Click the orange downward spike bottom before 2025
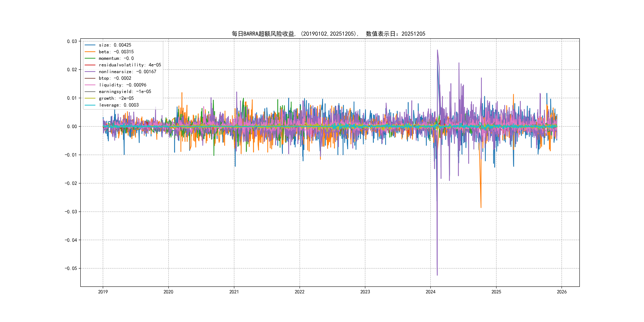This screenshot has width=644, height=322. click(x=481, y=207)
